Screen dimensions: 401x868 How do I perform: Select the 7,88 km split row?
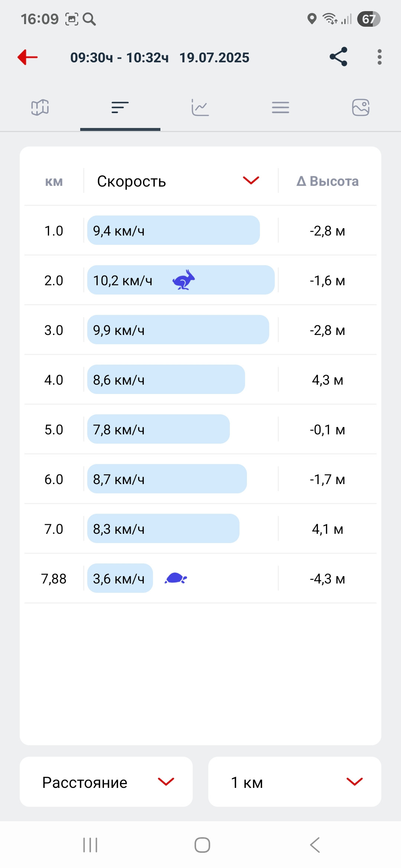[x=200, y=578]
